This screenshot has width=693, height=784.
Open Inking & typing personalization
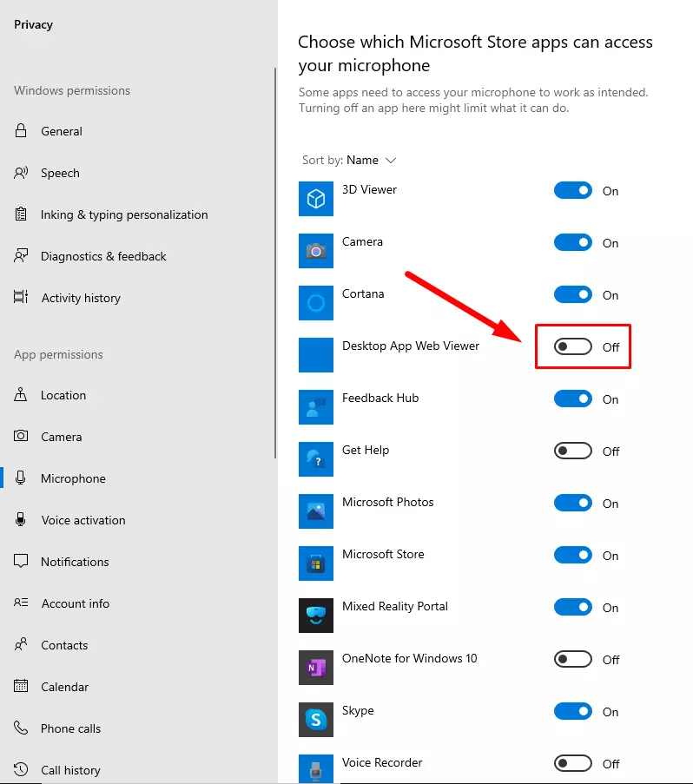coord(124,214)
